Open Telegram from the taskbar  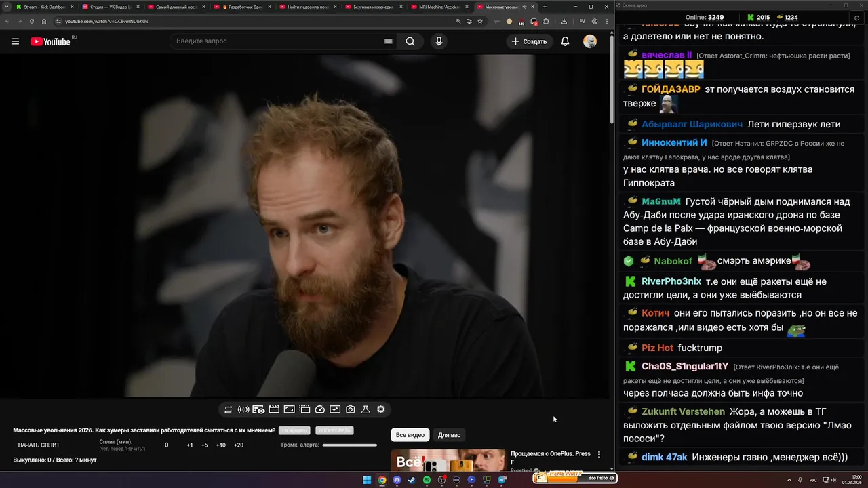pyautogui.click(x=502, y=480)
